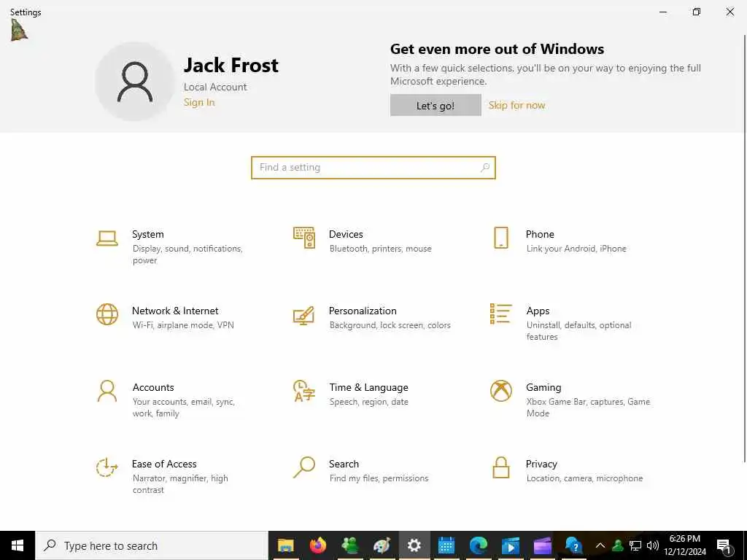747x560 pixels.
Task: Open Devices settings with keyboard-speaker icon
Action: point(304,238)
